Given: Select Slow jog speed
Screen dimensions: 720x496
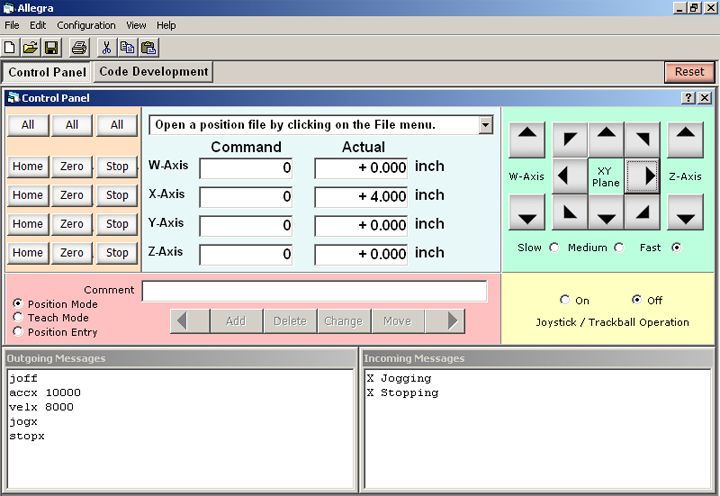Looking at the screenshot, I should [x=554, y=248].
